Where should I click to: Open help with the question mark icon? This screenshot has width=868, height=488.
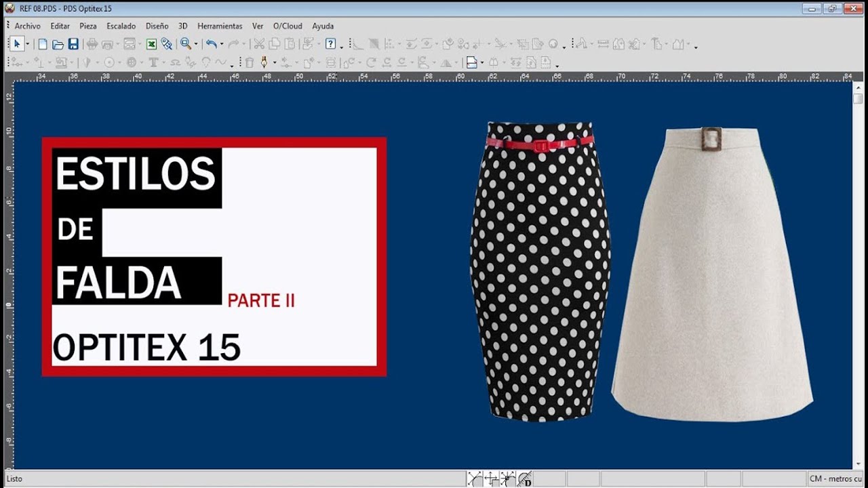330,44
